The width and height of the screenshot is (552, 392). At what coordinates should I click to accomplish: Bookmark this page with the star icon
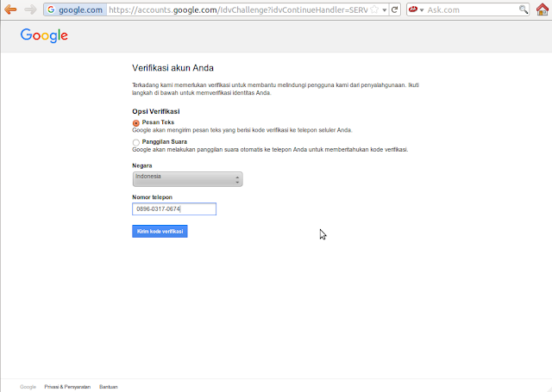[x=374, y=9]
